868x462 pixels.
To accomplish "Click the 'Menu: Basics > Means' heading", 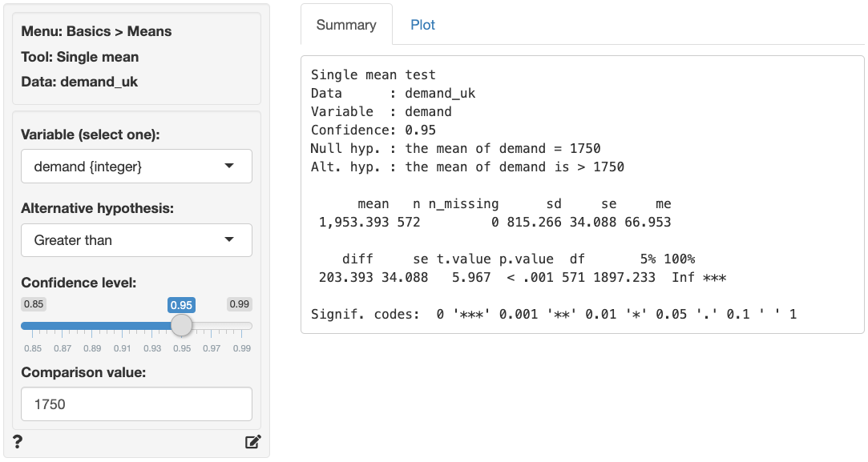I will [96, 31].
